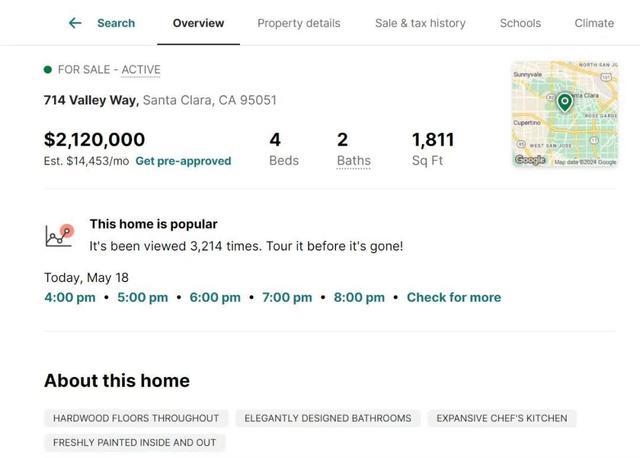
Task: Select the 8:00 pm tour time
Action: pyautogui.click(x=359, y=297)
